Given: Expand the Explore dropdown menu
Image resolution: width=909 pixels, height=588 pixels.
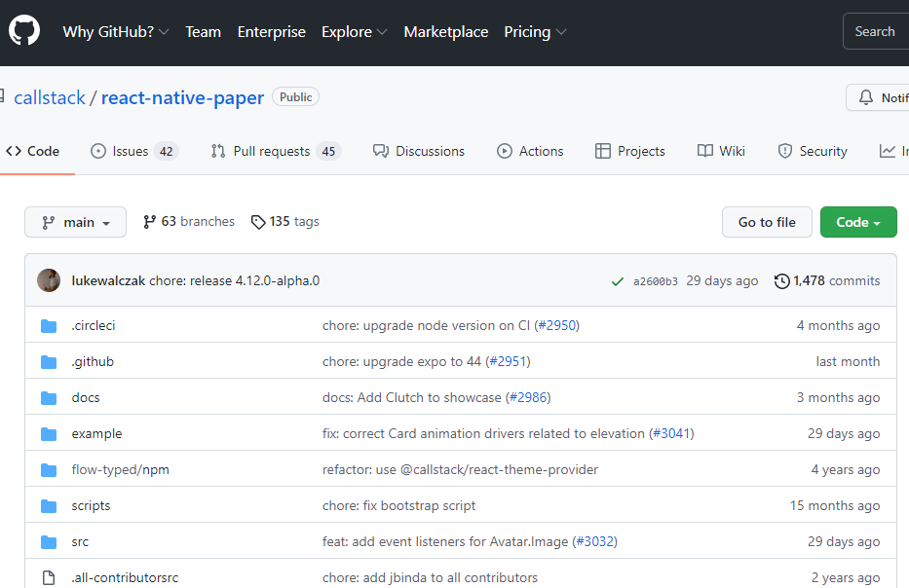Looking at the screenshot, I should pos(355,31).
